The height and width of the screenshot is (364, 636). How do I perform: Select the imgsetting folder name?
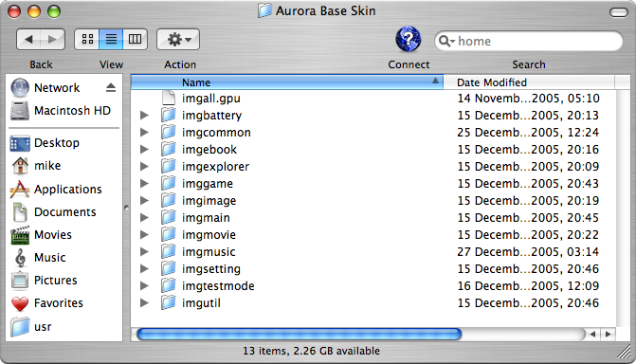coord(211,269)
